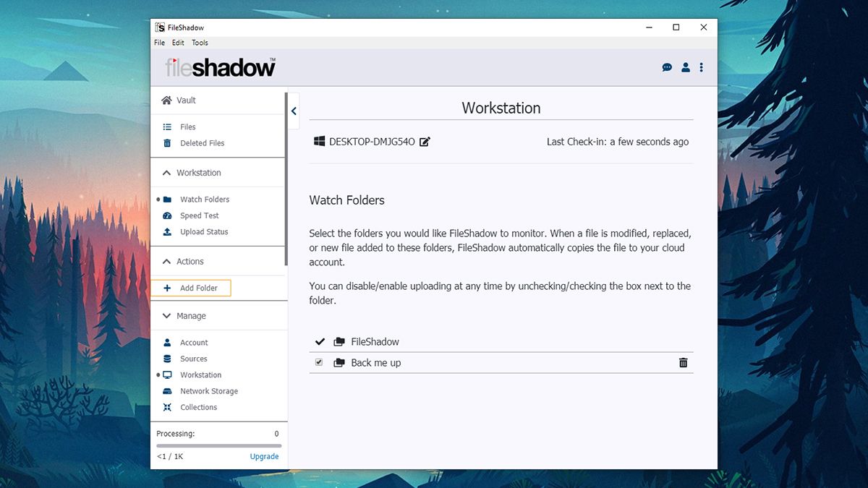Click the Upgrade link
Screen dimensions: 868x488
pos(264,456)
